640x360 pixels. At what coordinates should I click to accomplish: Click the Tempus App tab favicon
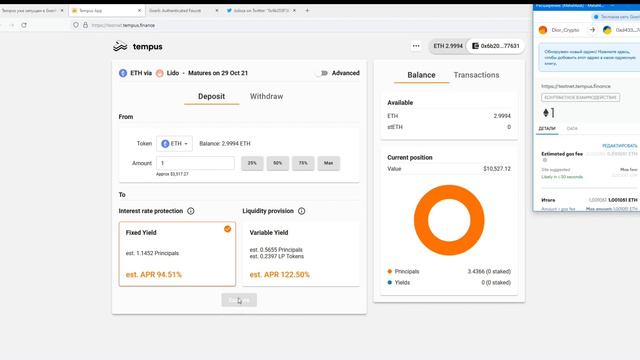click(74, 11)
